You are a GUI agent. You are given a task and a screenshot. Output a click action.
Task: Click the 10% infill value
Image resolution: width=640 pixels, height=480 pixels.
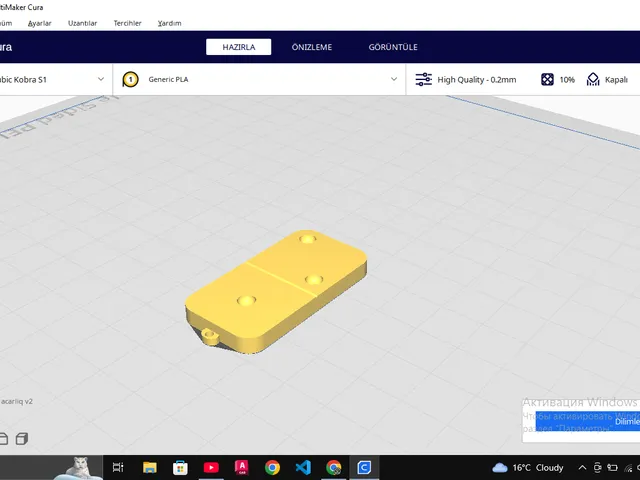click(x=567, y=80)
